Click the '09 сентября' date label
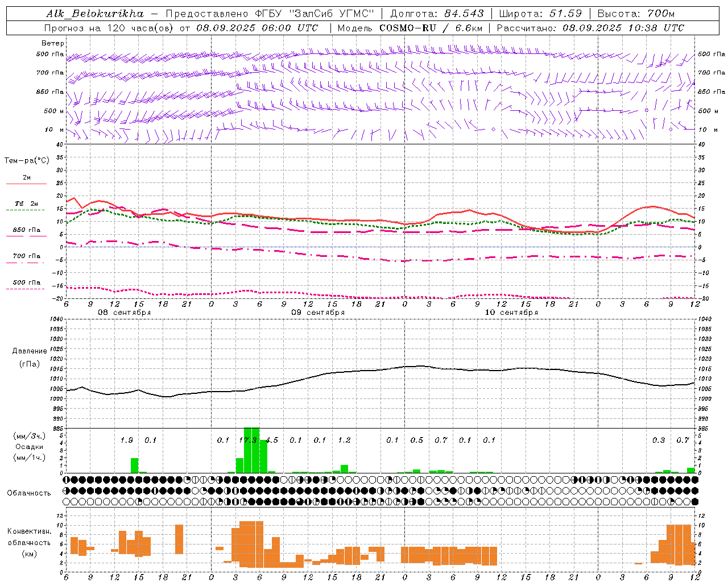Viewport: 728px width, 582px height. (318, 313)
